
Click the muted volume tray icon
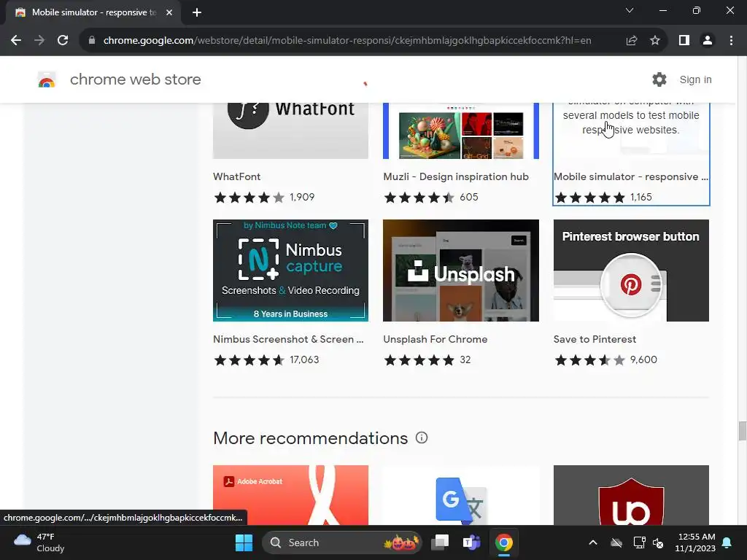[659, 542]
